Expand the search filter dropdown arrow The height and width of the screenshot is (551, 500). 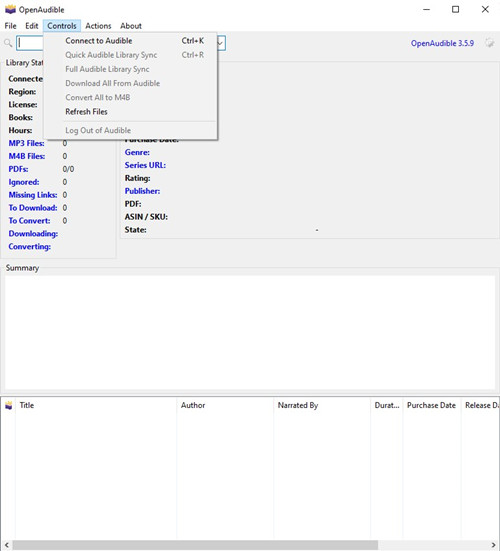(220, 43)
